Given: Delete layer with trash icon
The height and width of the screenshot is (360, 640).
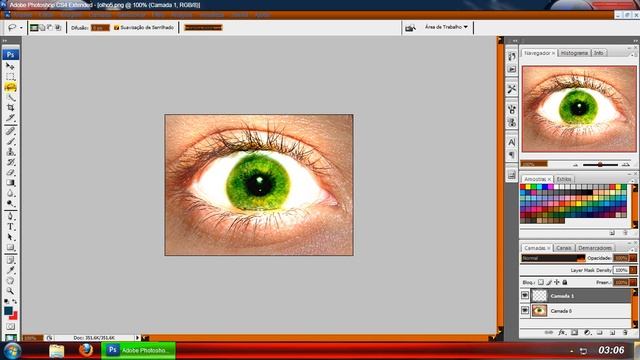Looking at the screenshot, I should [625, 333].
